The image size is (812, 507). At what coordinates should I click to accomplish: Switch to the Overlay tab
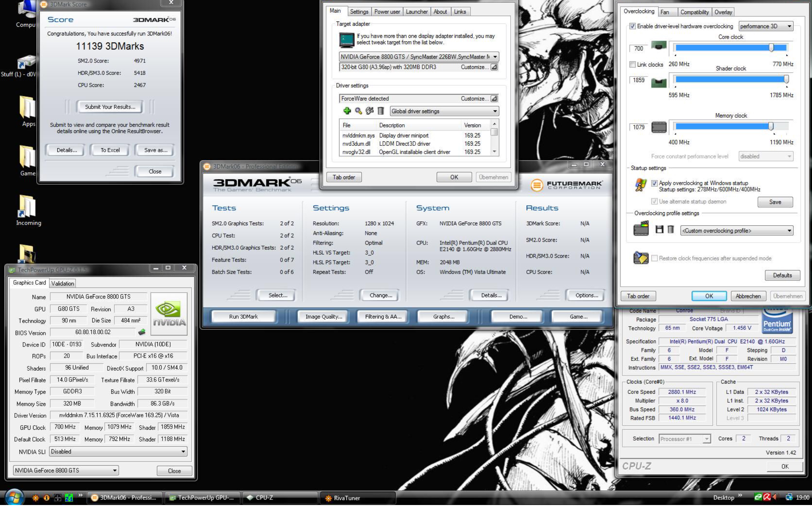(x=723, y=12)
